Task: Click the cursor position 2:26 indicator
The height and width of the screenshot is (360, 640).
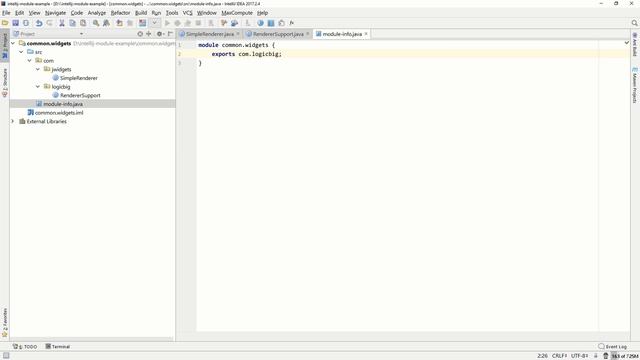Action: 542,356
